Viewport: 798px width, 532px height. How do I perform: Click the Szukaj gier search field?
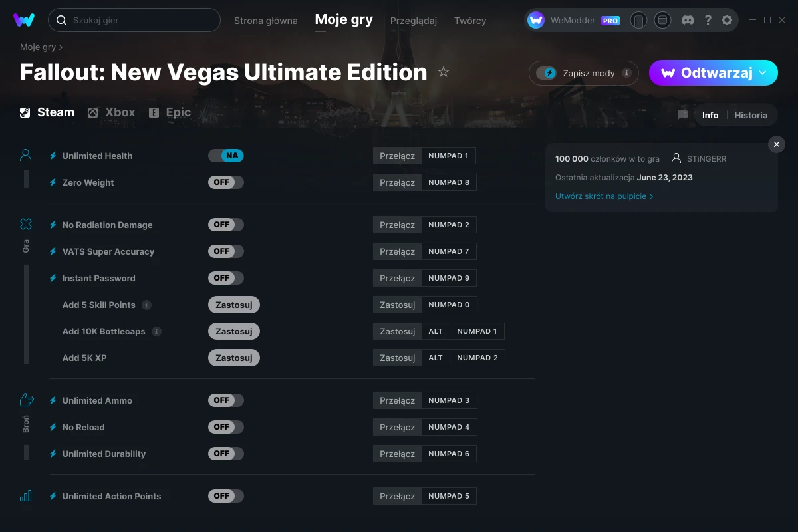coord(134,20)
